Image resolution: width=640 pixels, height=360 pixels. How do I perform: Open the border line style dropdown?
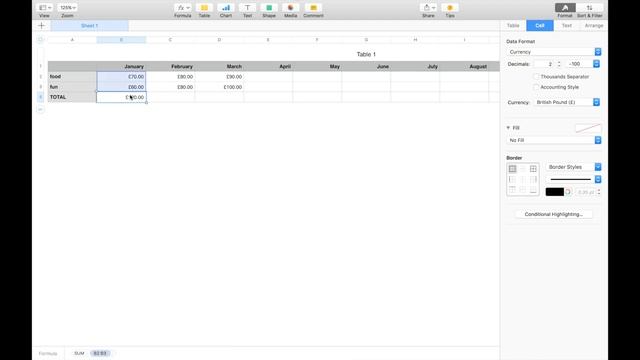(573, 179)
